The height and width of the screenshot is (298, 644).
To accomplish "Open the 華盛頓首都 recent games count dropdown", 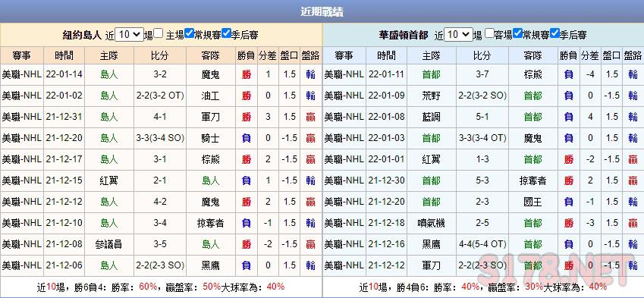I will (458, 34).
